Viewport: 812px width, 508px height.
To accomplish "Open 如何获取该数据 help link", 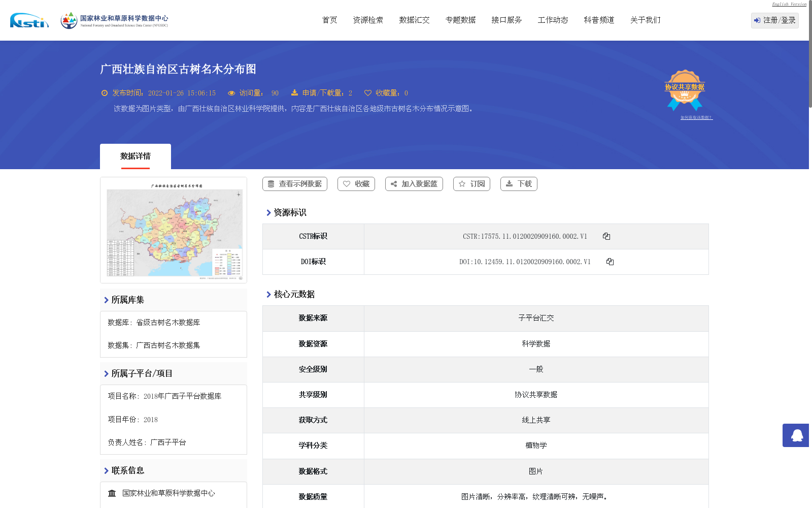I will (x=696, y=117).
